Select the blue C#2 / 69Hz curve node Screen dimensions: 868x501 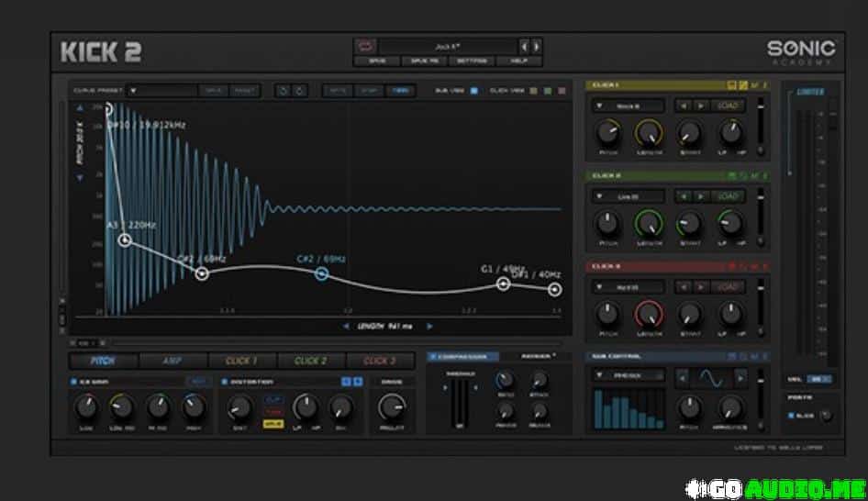tap(322, 273)
